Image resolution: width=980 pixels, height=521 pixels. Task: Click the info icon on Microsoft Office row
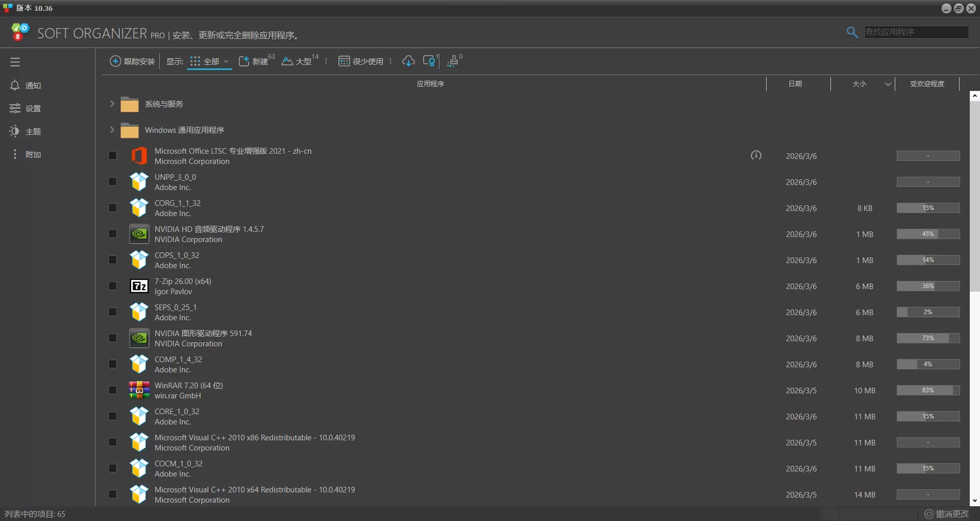[756, 155]
